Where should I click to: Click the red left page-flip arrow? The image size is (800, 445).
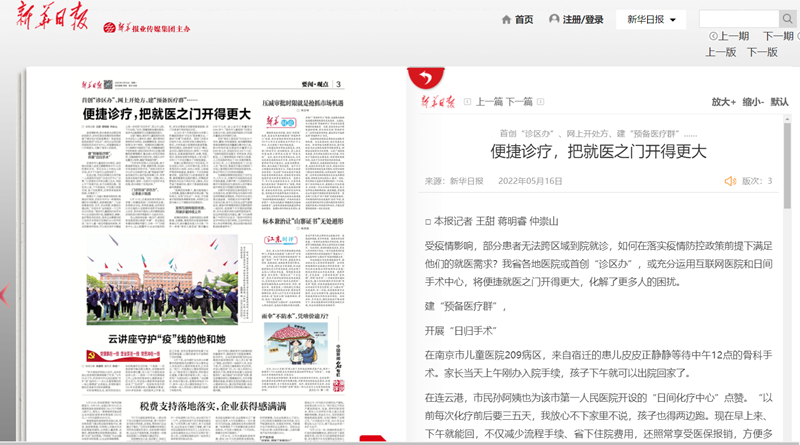5,295
